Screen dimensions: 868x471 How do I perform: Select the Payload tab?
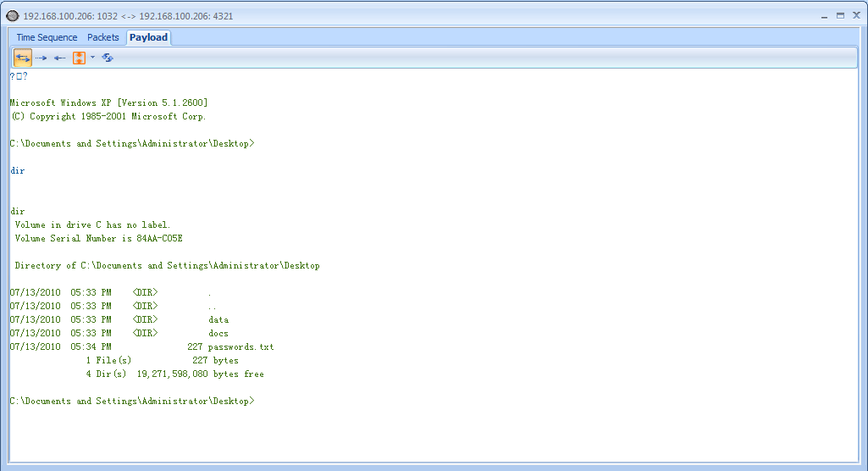[148, 37]
